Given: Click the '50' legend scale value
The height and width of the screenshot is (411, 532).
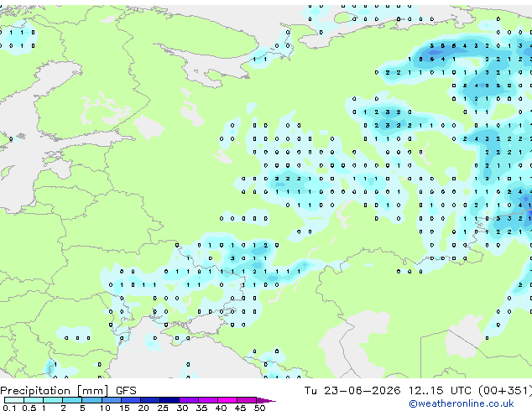Looking at the screenshot, I should point(260,408).
